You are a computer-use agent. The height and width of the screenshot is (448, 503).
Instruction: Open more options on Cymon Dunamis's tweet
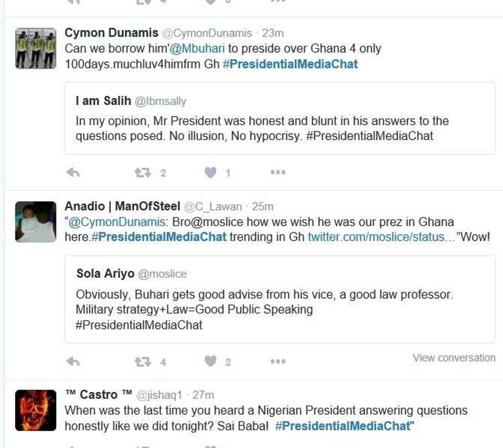(278, 173)
